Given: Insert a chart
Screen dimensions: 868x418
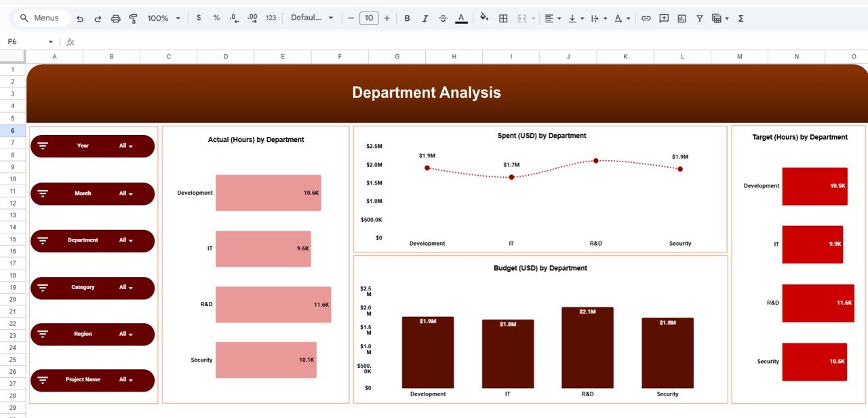Looking at the screenshot, I should click(x=682, y=18).
